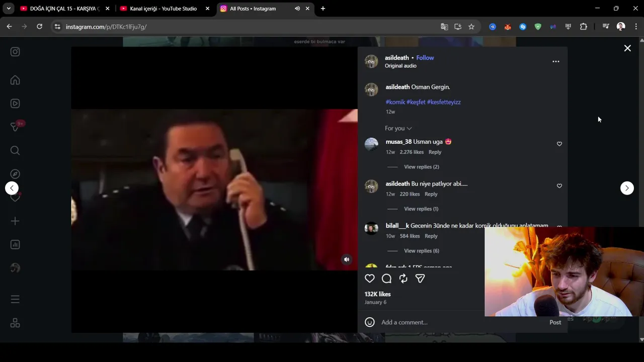Play or pause the reel video
644x362 pixels.
(x=214, y=190)
